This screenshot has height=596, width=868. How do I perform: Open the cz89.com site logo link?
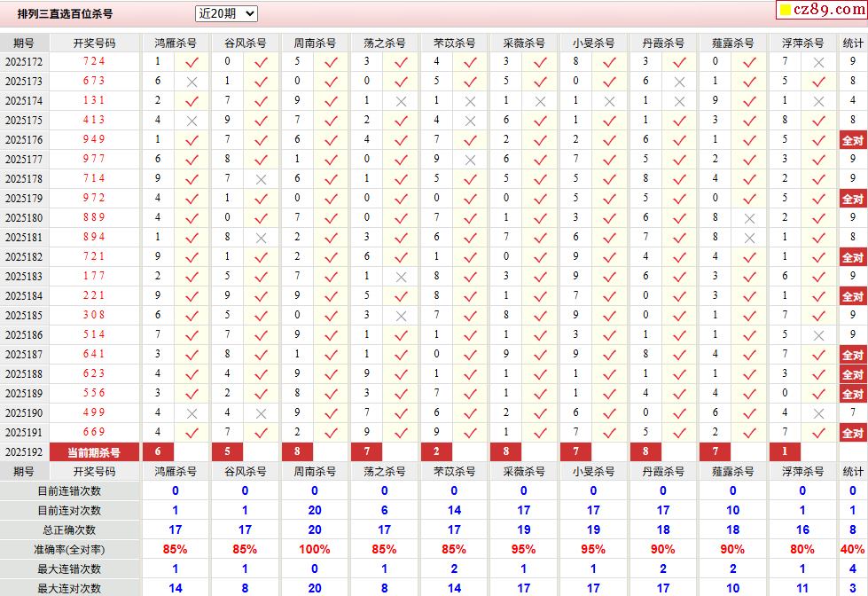(822, 10)
